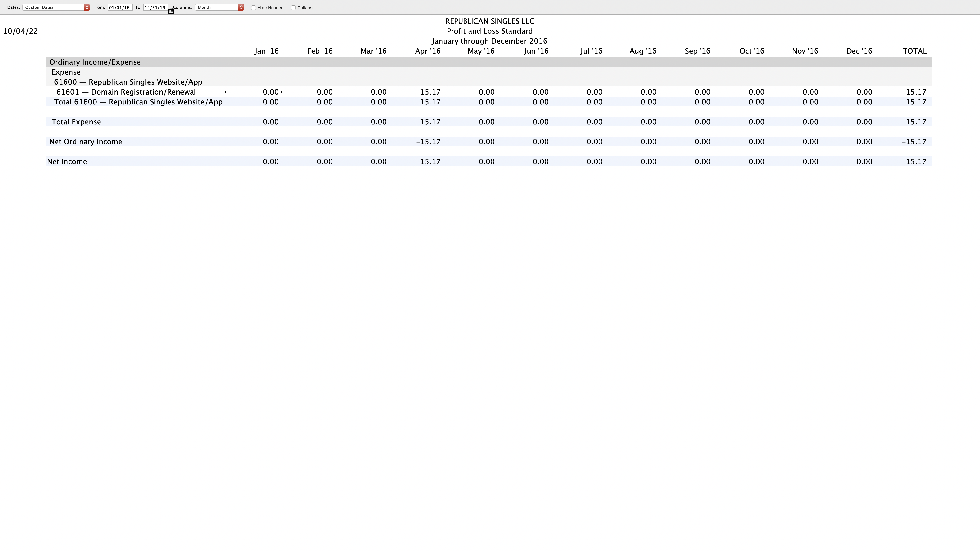The height and width of the screenshot is (551, 980).
Task: Click TOTAL -15.17 in Net Income row
Action: pos(914,162)
